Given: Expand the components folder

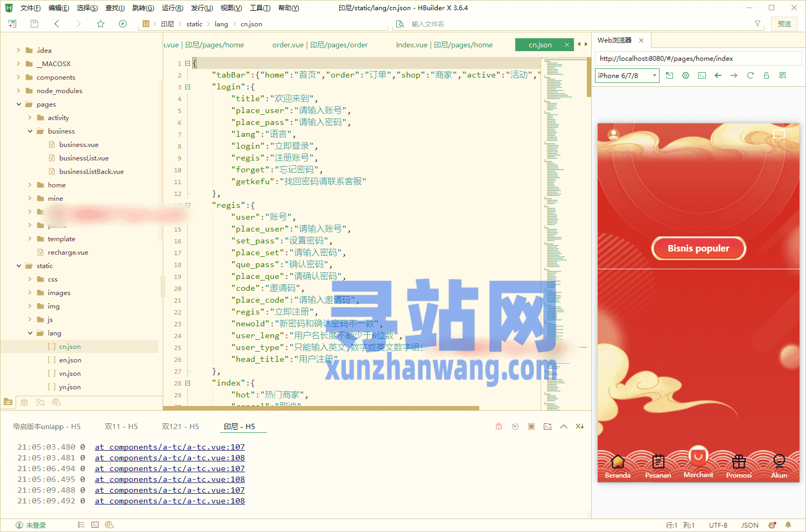Looking at the screenshot, I should [x=19, y=77].
